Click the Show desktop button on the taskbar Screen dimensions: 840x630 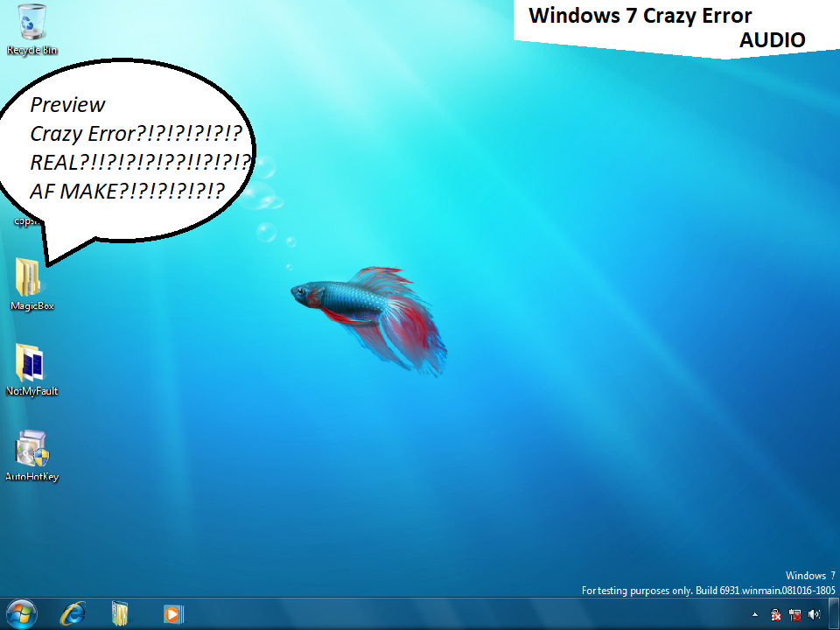[834, 614]
